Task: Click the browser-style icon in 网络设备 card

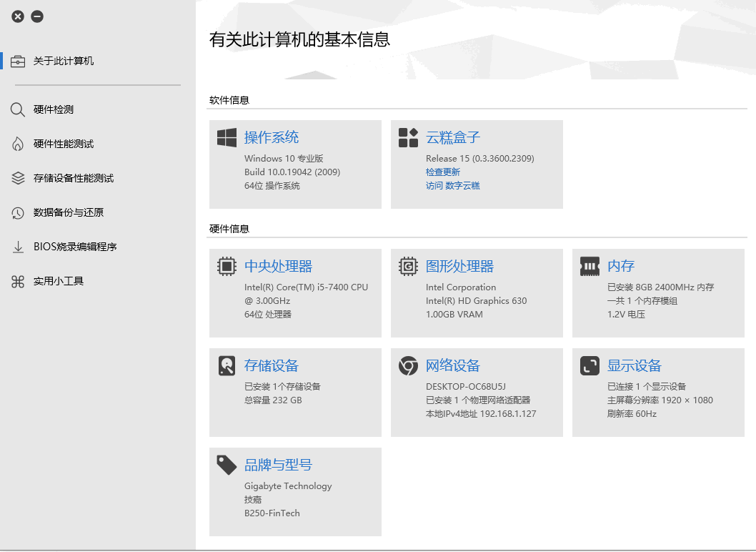Action: pos(409,366)
